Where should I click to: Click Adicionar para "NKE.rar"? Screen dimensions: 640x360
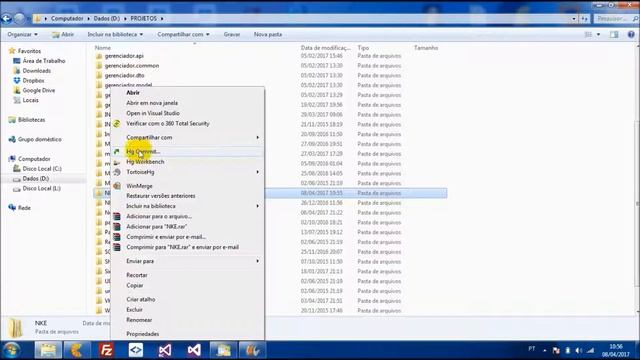click(x=156, y=227)
